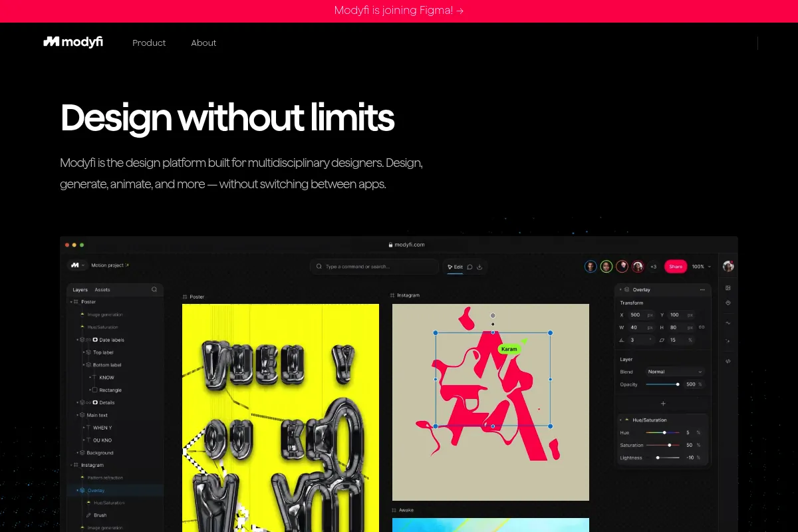Open the wave-shaped tool in right sidebar

tap(728, 323)
